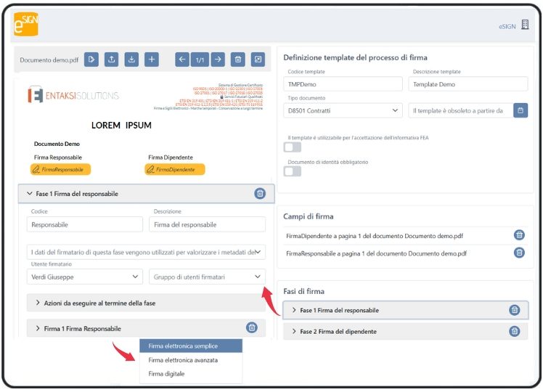543x392 pixels.
Task: Click the eSIGN text label top right
Action: click(x=507, y=26)
